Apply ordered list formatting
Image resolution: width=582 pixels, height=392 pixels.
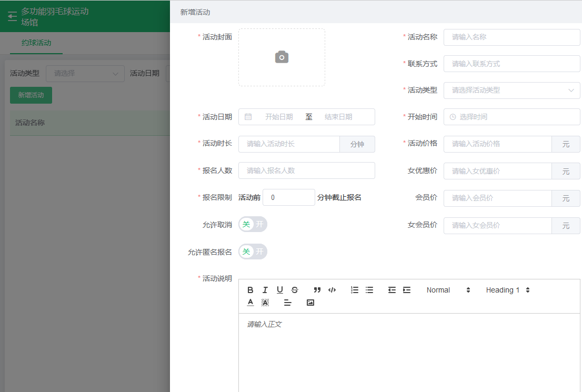[355, 290]
